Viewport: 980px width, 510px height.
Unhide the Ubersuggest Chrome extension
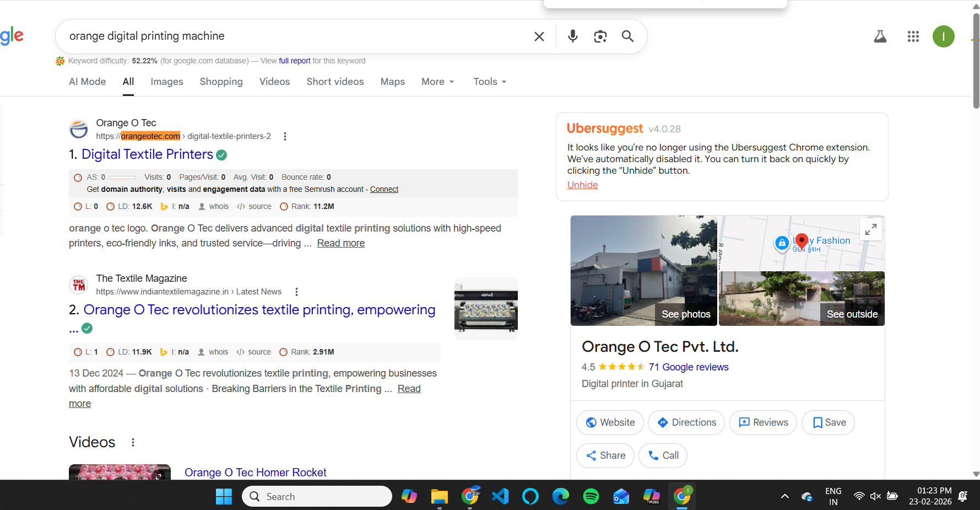tap(582, 185)
